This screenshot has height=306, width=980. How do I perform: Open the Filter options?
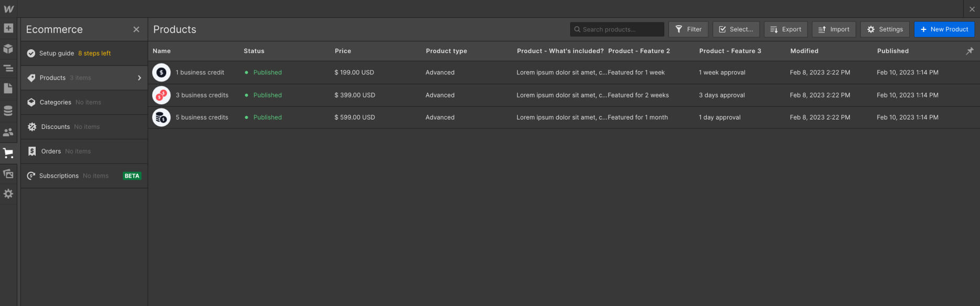tap(688, 29)
